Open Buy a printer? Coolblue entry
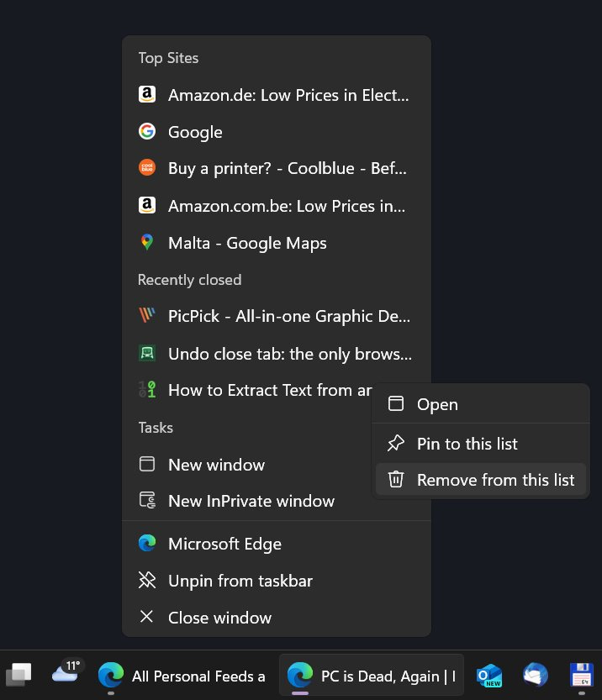602x700 pixels. (x=276, y=169)
